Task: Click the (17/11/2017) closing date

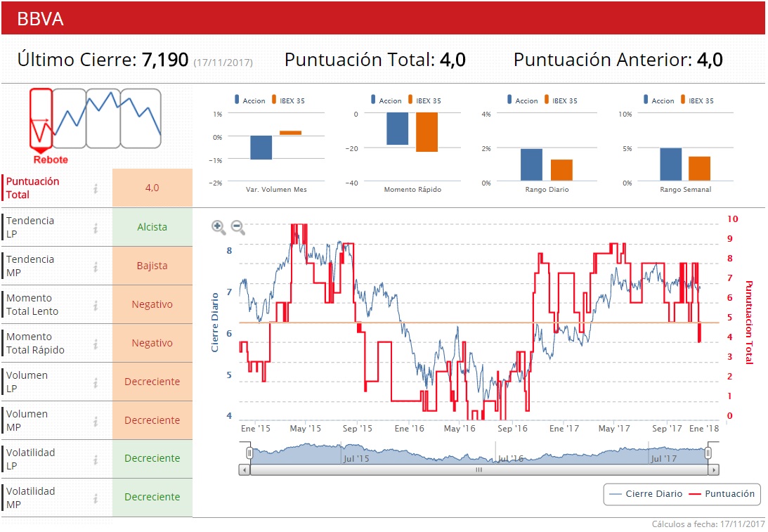Action: (223, 63)
